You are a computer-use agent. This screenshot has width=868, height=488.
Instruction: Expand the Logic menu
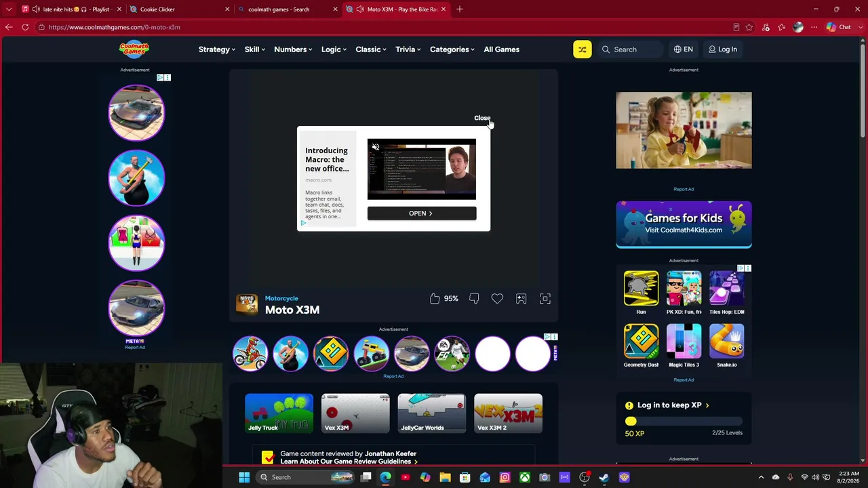[334, 49]
